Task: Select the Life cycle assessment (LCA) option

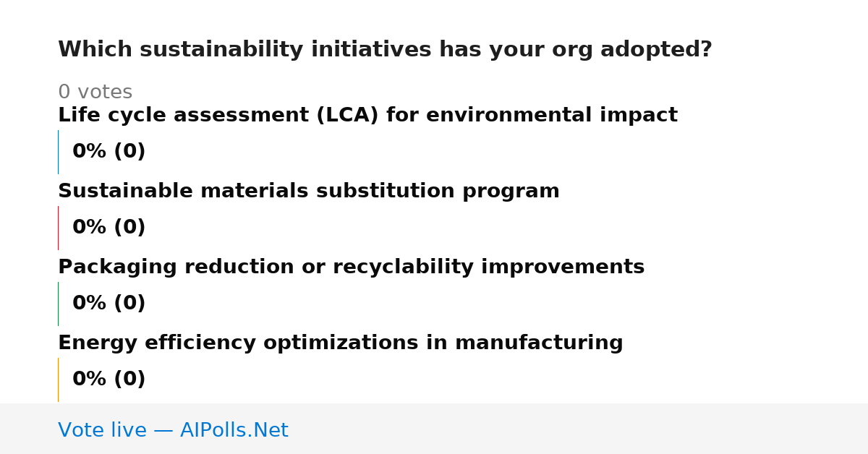Action: point(367,116)
